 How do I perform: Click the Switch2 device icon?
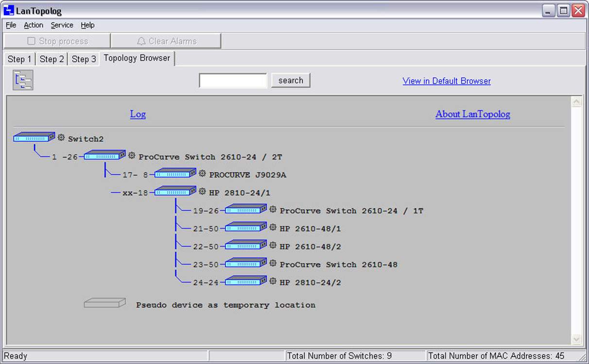(34, 137)
